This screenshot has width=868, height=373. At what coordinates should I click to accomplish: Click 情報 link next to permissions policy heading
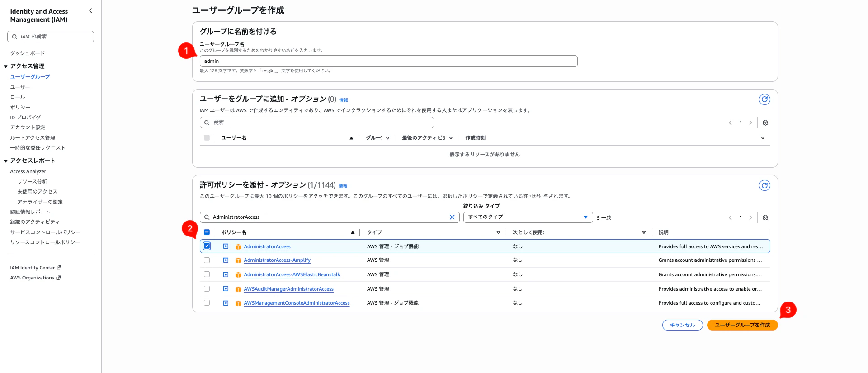[343, 186]
